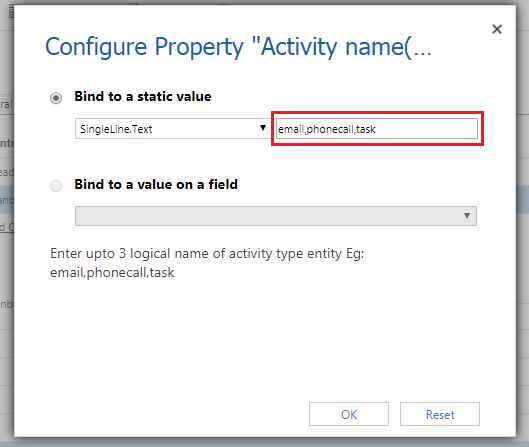Viewport: 529px width, 447px height.
Task: Confirm the dialog with OK
Action: [349, 414]
